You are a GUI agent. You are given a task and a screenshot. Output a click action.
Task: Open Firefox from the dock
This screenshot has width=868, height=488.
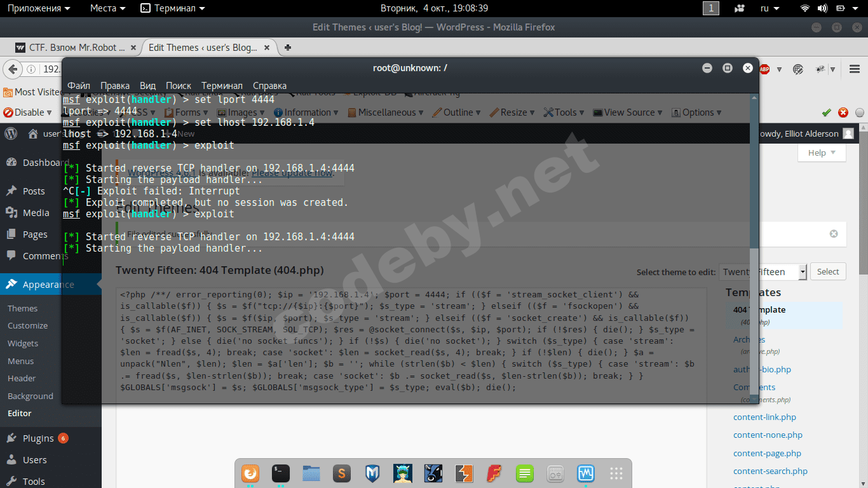pyautogui.click(x=251, y=473)
